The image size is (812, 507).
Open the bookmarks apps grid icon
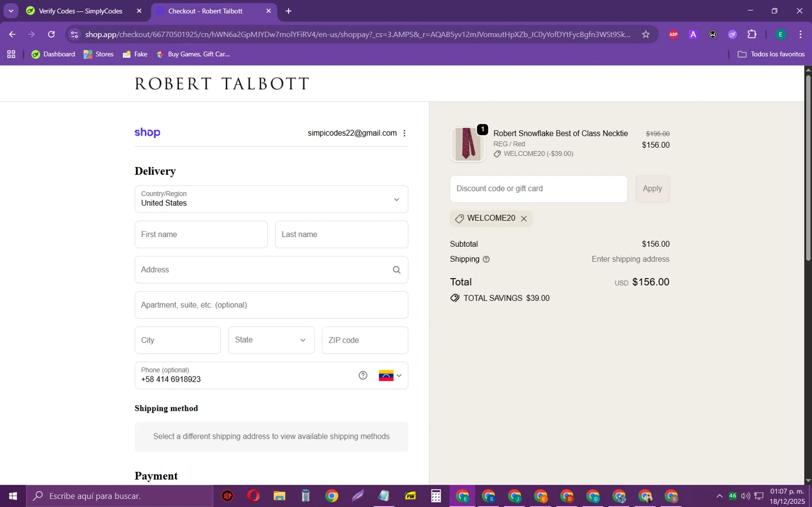[11, 54]
